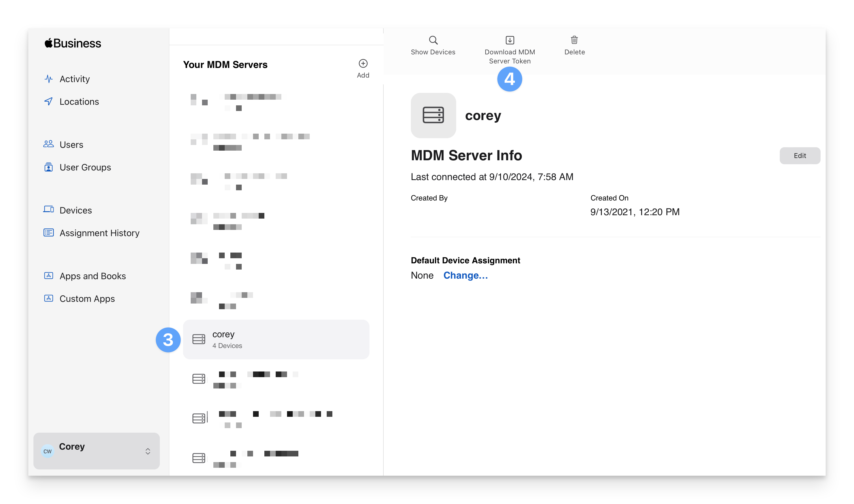Screen dimensions: 854x504
Task: Delete the corey MDM server
Action: pyautogui.click(x=574, y=45)
